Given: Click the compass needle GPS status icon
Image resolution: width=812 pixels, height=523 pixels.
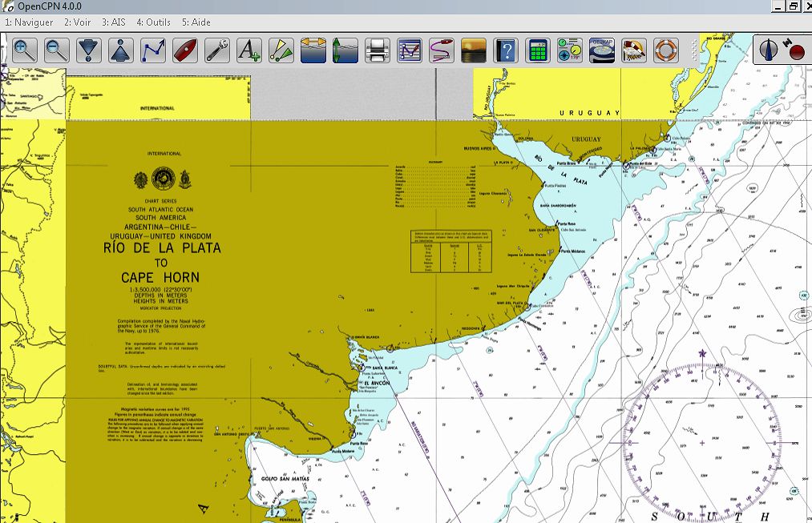Looking at the screenshot, I should 769,50.
